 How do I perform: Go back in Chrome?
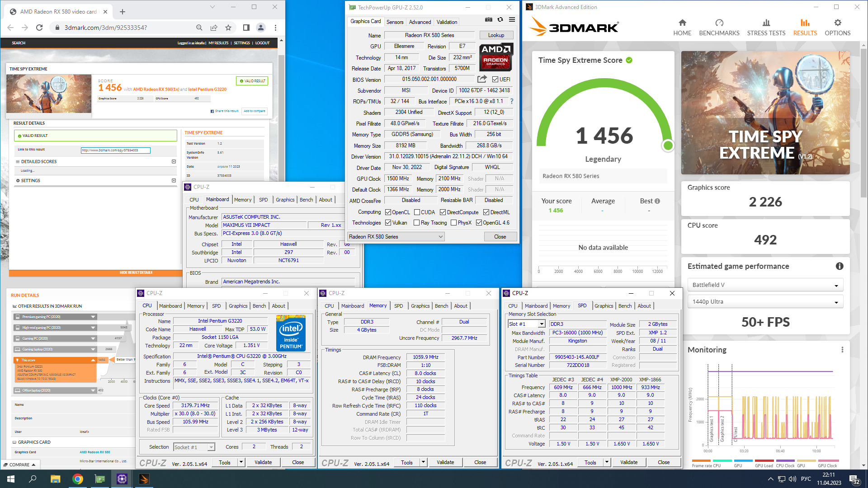point(10,28)
